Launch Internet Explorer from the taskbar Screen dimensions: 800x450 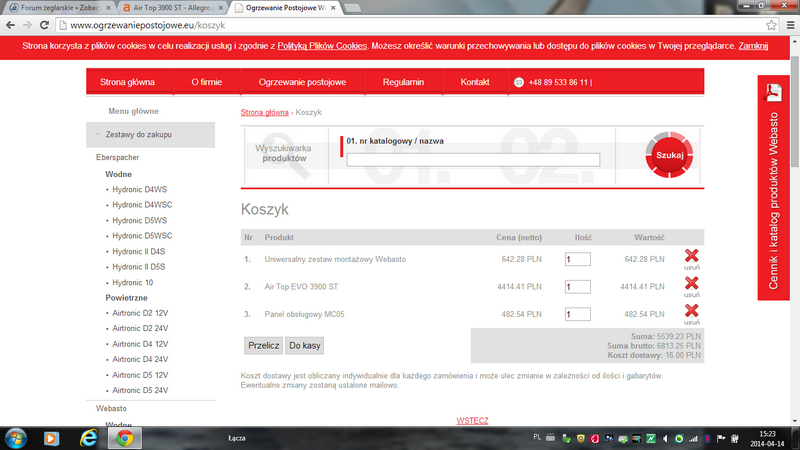pos(88,438)
